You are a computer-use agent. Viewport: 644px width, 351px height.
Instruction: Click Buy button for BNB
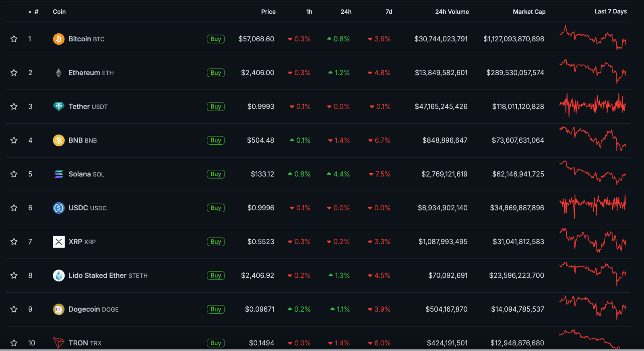(x=216, y=140)
